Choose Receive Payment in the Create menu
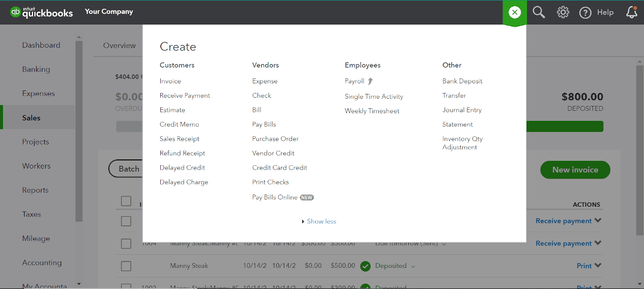The width and height of the screenshot is (644, 289). point(185,96)
